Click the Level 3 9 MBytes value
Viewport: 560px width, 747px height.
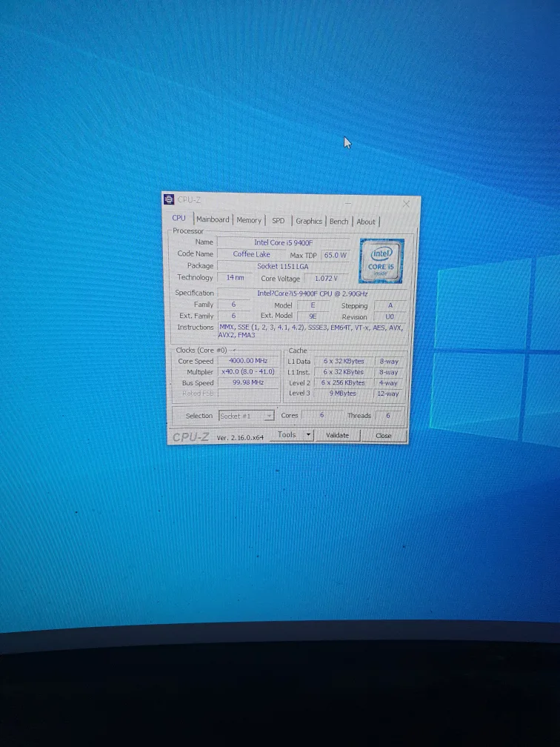343,394
